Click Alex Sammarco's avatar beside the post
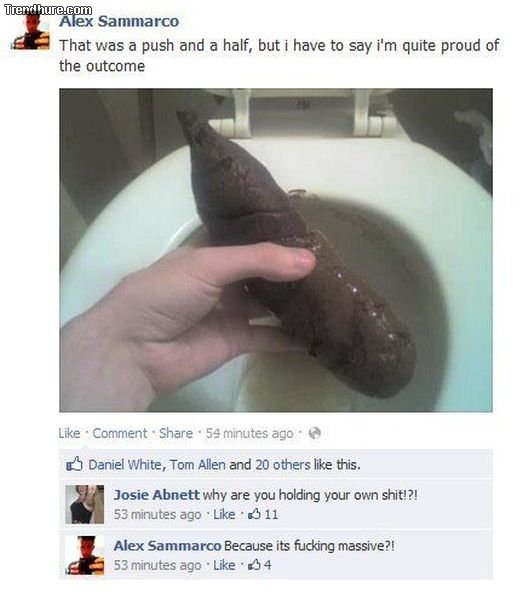This screenshot has width=523, height=600. pos(31,32)
